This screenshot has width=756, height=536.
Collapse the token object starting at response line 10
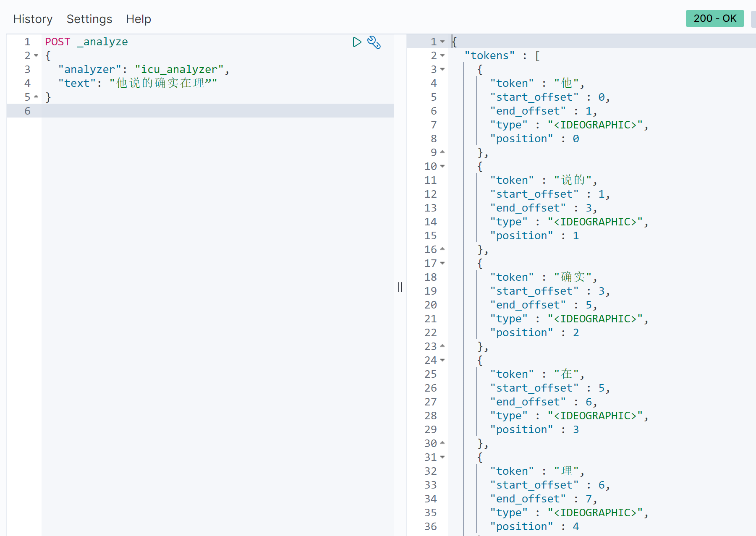[x=442, y=166]
